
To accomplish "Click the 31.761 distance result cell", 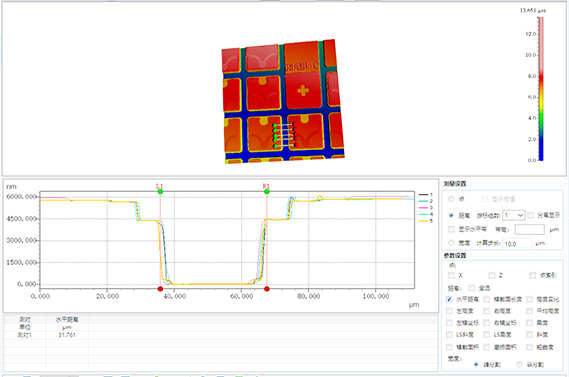I will 67,335.
